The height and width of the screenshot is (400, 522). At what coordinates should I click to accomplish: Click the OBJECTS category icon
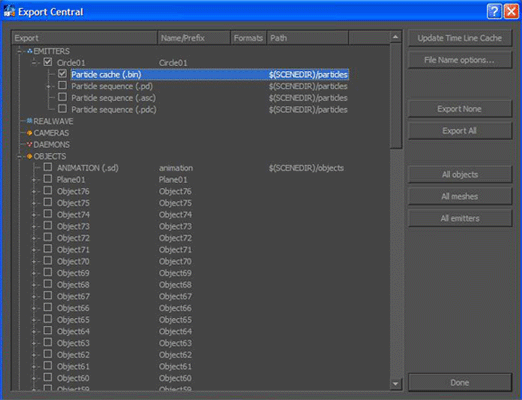30,156
